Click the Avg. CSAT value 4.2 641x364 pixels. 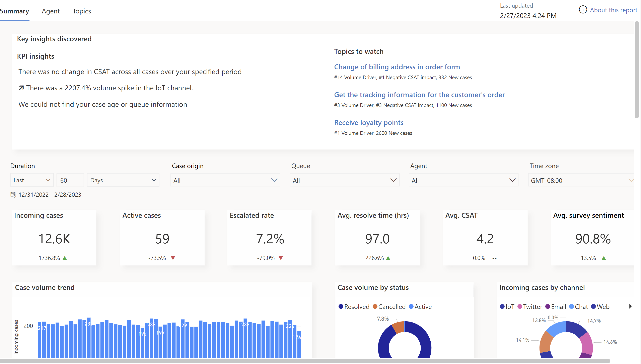point(485,239)
